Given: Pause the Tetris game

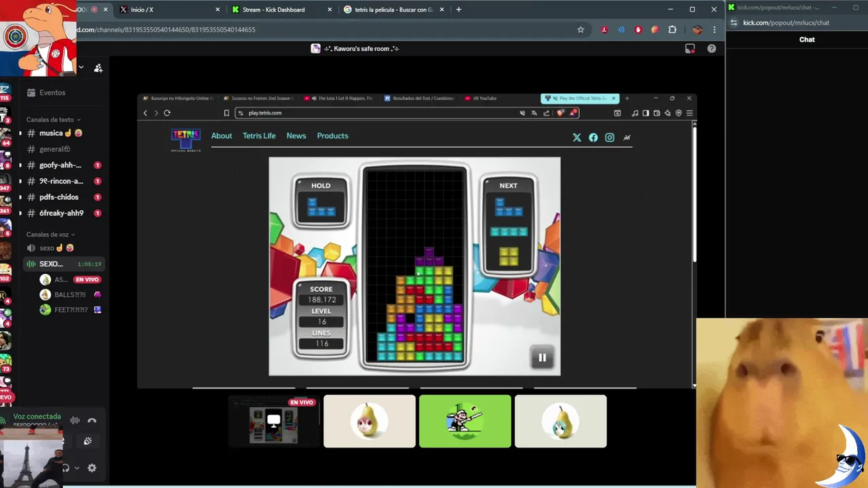Looking at the screenshot, I should click(x=542, y=357).
